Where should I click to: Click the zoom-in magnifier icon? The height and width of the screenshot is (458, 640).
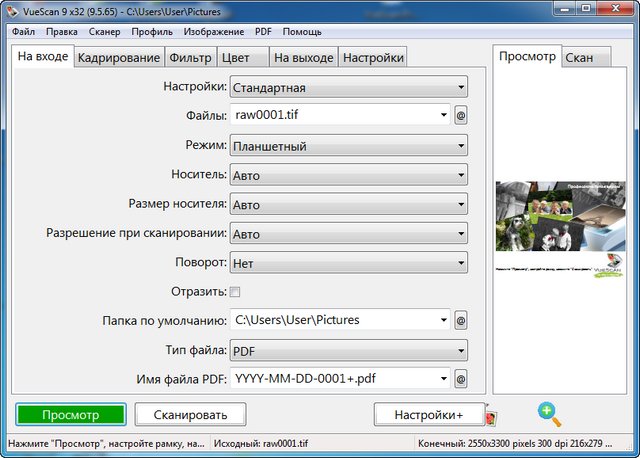click(x=548, y=412)
